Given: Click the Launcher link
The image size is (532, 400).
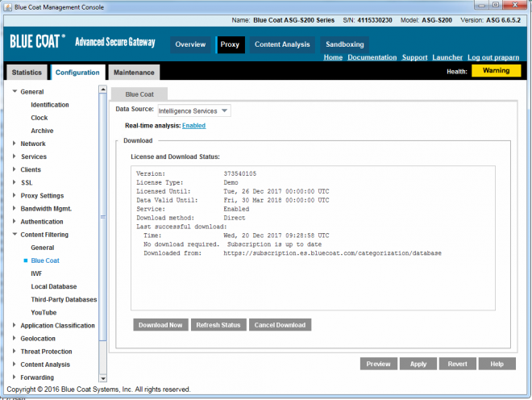Looking at the screenshot, I should click(447, 57).
